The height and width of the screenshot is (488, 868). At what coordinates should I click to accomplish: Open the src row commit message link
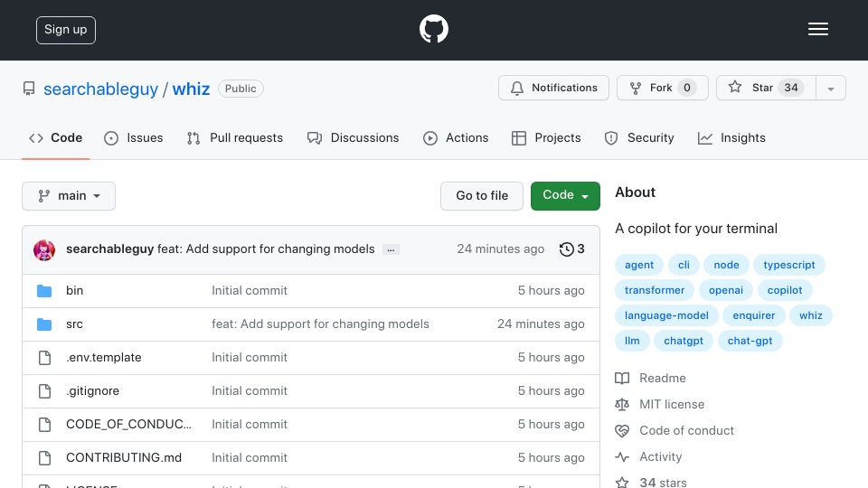tap(320, 324)
